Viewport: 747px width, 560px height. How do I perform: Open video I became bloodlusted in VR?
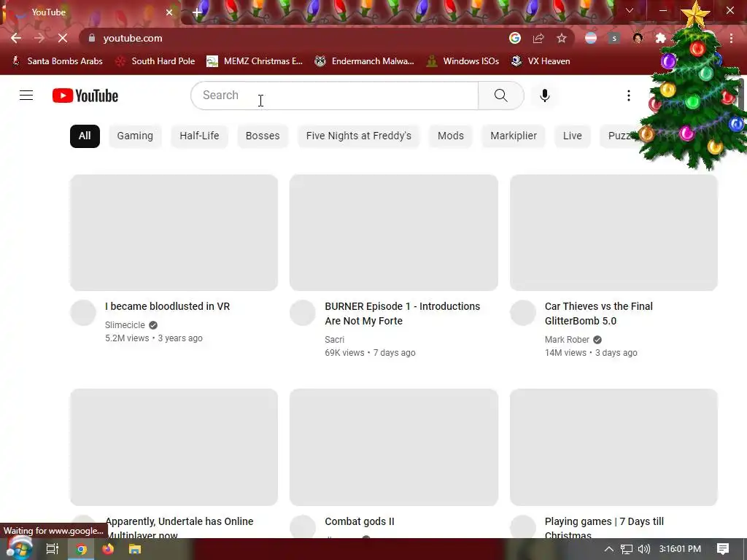click(x=167, y=306)
